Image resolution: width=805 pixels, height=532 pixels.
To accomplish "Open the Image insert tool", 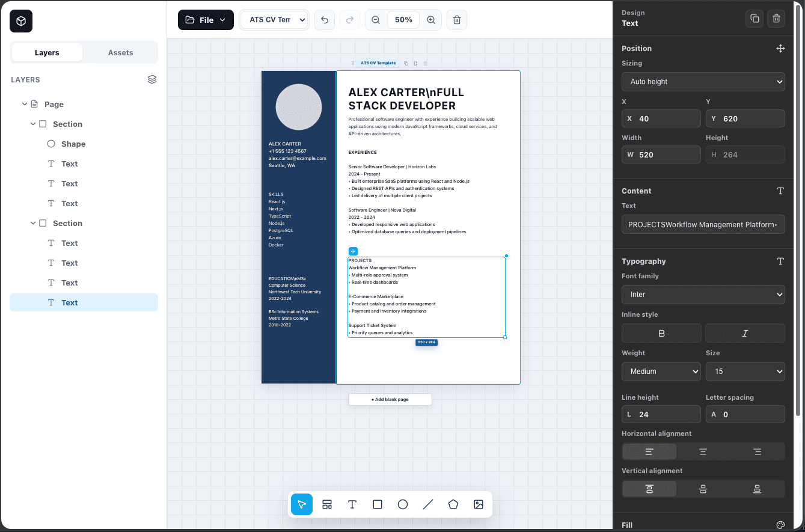I will coord(479,504).
